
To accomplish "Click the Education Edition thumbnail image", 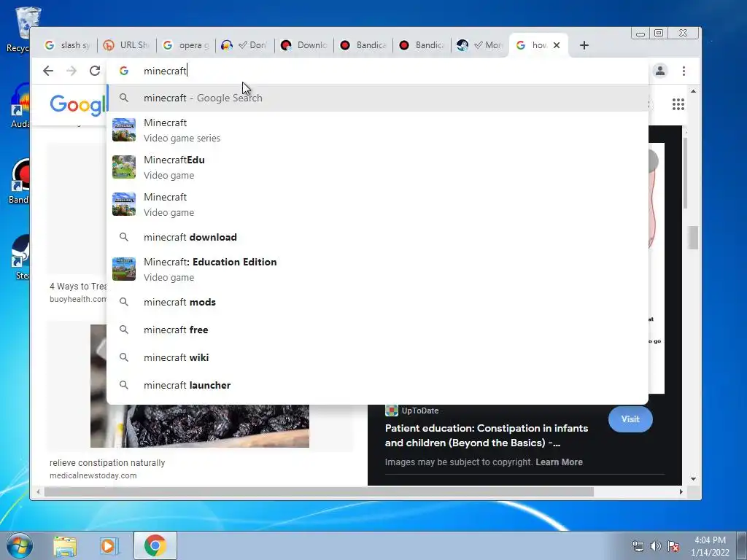I will 124,269.
